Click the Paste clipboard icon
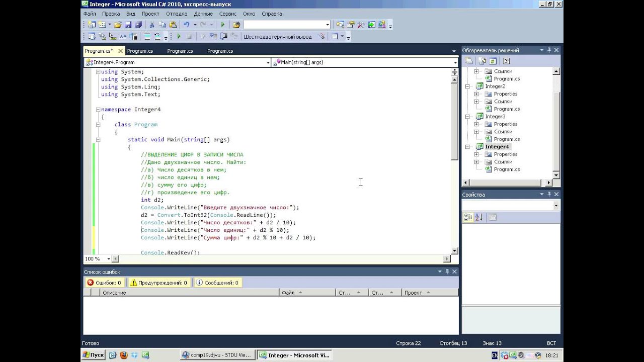The width and height of the screenshot is (644, 362). click(x=173, y=25)
